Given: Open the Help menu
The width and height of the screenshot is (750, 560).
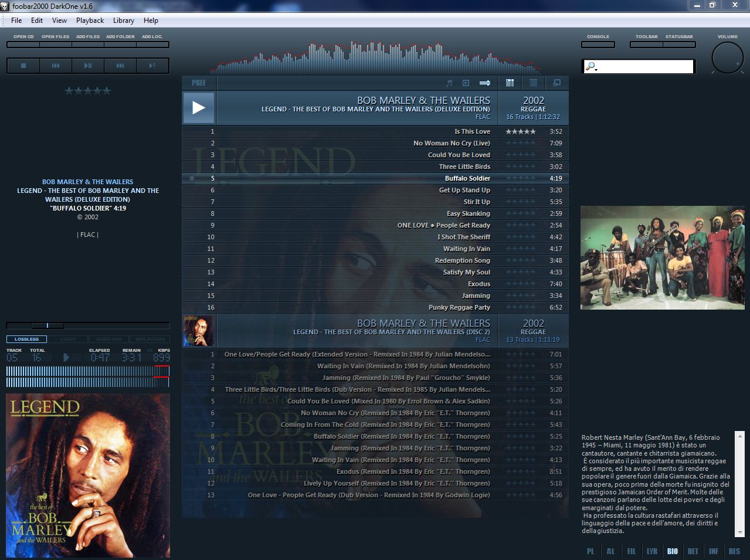Looking at the screenshot, I should 151,20.
